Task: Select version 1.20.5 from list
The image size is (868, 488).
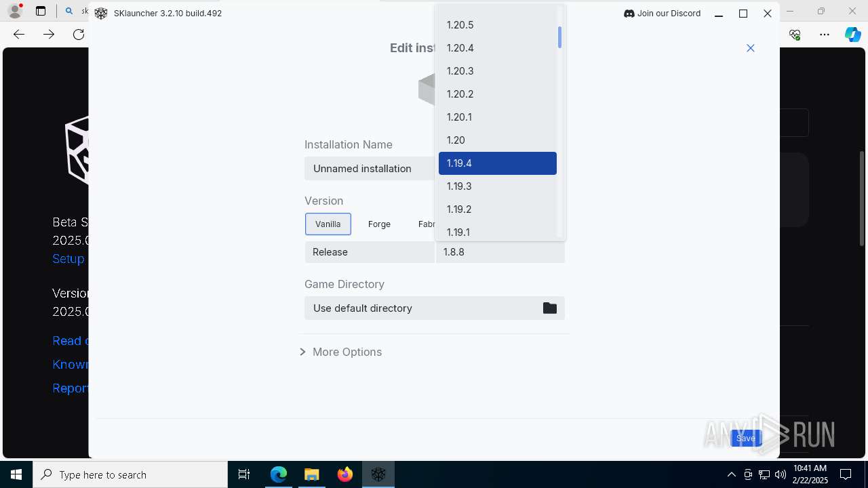Action: click(x=497, y=25)
